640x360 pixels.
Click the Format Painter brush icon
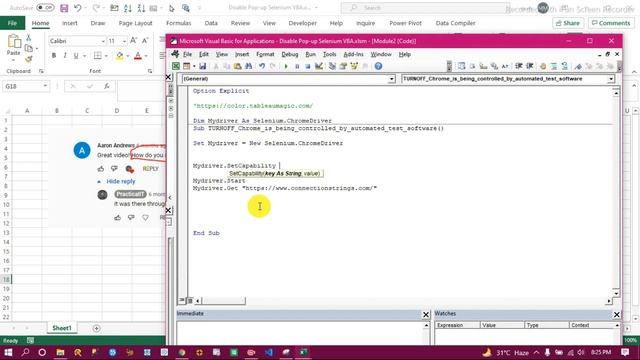pos(29,59)
